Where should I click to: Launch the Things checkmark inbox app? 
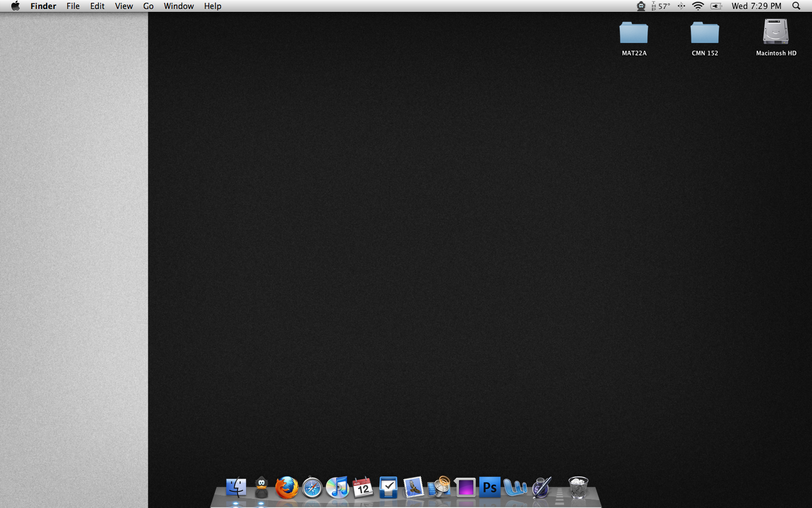tap(388, 488)
